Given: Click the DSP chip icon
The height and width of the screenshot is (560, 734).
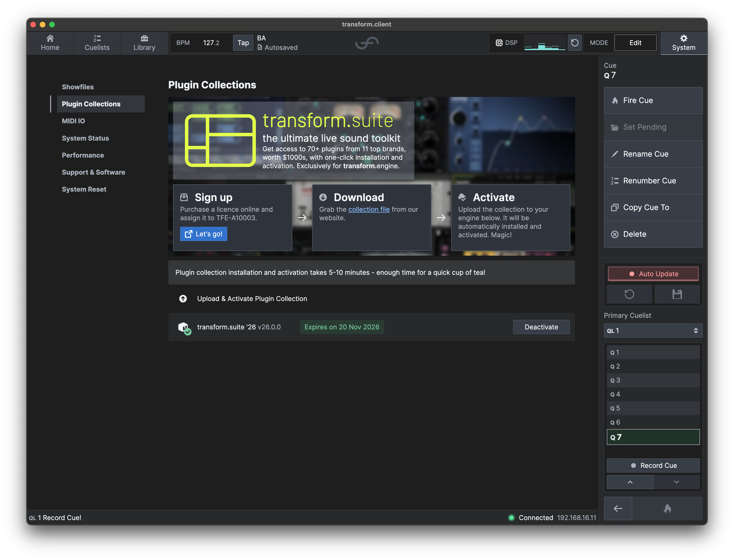Looking at the screenshot, I should pos(499,43).
